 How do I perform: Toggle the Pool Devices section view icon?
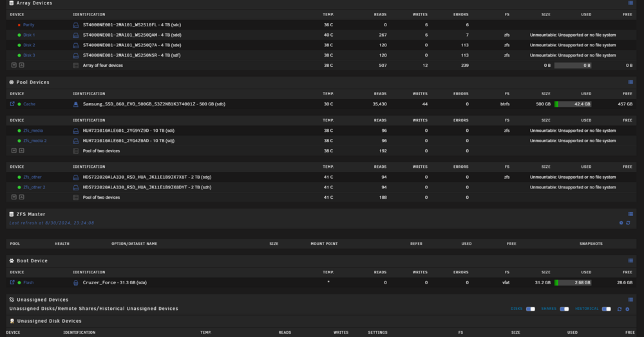pyautogui.click(x=630, y=82)
